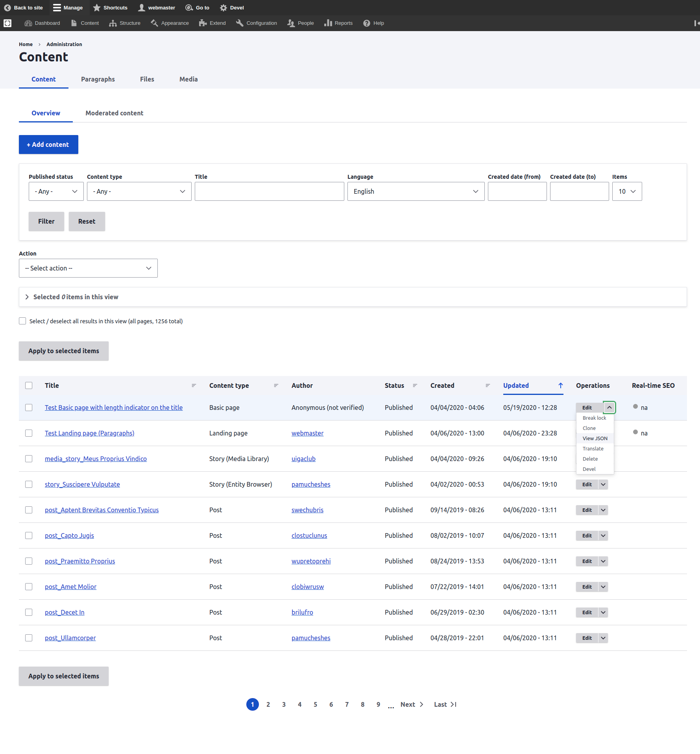
Task: Open the Moderated content tab
Action: tap(115, 113)
